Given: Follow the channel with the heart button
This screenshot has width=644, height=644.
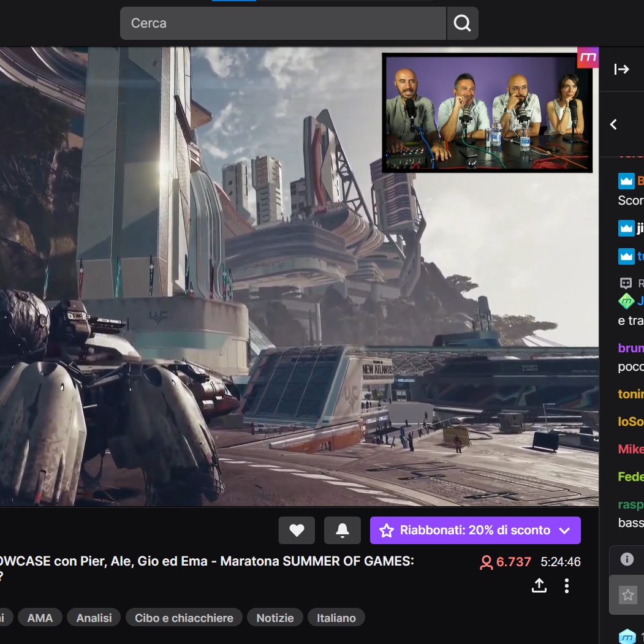Looking at the screenshot, I should (x=297, y=530).
